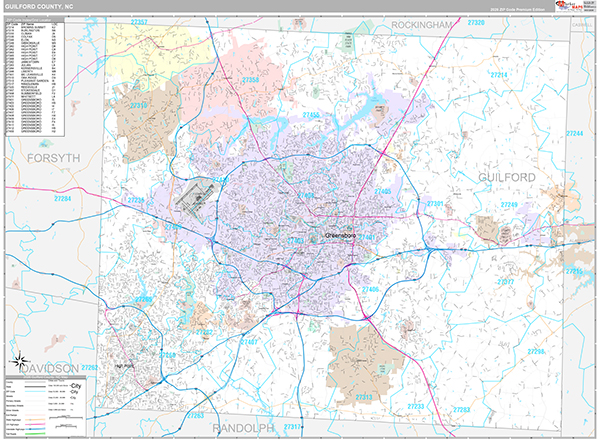Viewport: 600px width, 442px height.
Task: Click ZIP code label 27377
Action: pyautogui.click(x=506, y=282)
